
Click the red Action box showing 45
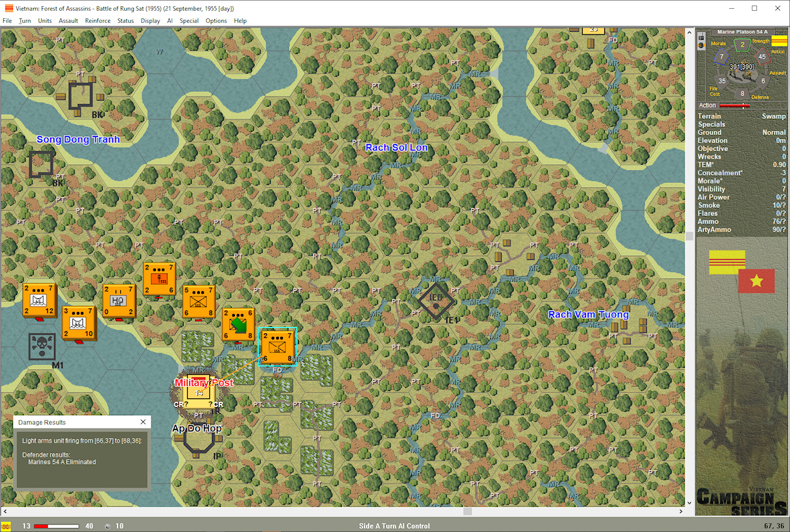[762, 57]
